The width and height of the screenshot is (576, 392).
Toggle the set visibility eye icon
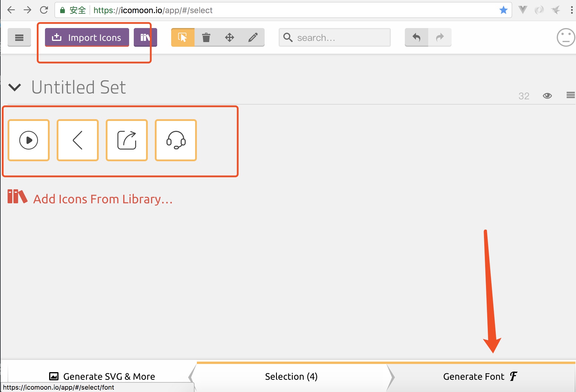tap(547, 96)
